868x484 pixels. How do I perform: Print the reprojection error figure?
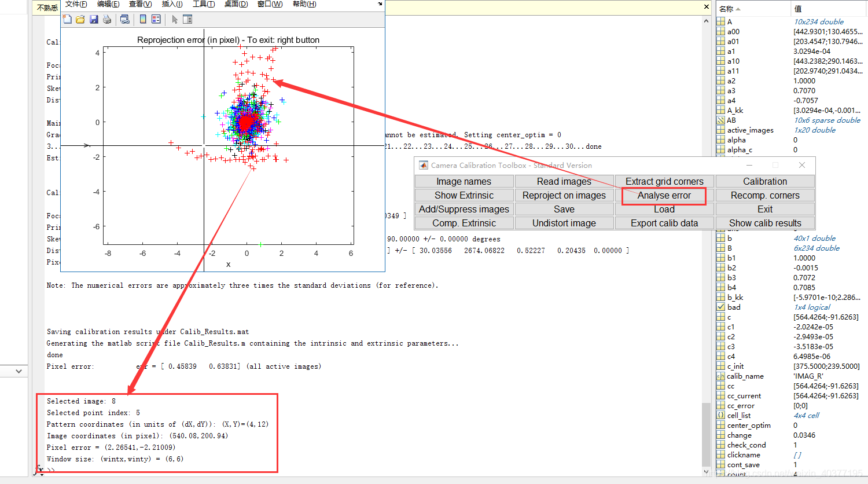click(106, 19)
